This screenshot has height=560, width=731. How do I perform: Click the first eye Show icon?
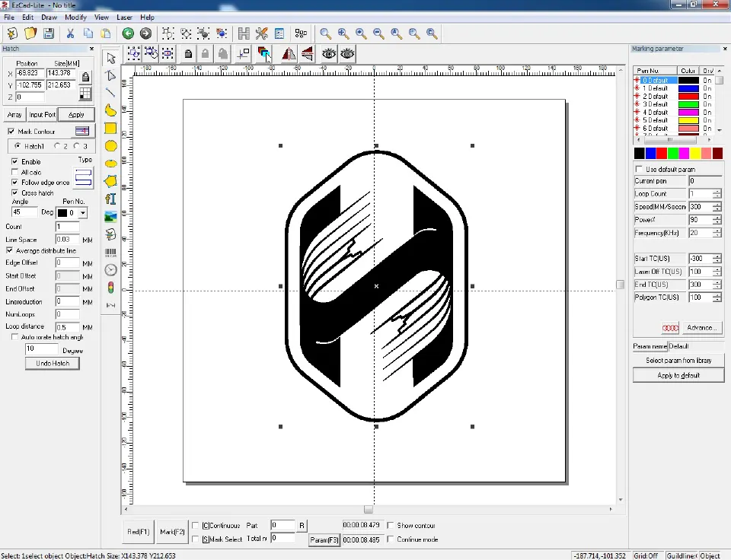pyautogui.click(x=329, y=54)
